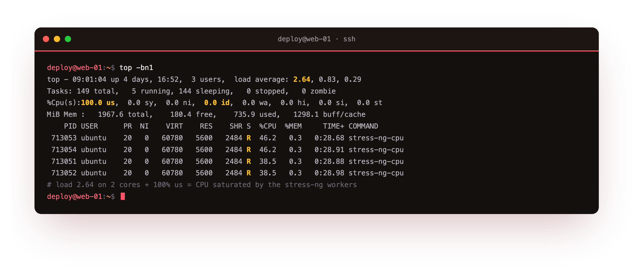Click '0 zombie' in the Tasks line
The height and width of the screenshot is (277, 644).
[x=318, y=91]
